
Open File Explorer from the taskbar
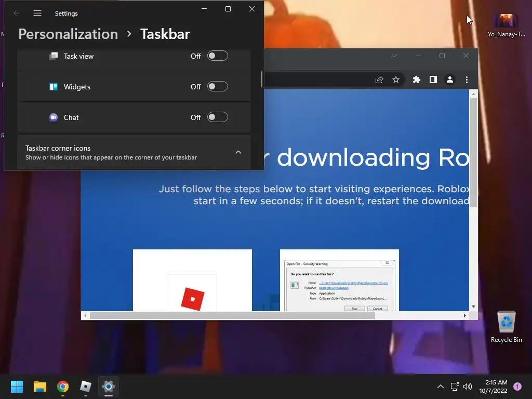[39, 387]
